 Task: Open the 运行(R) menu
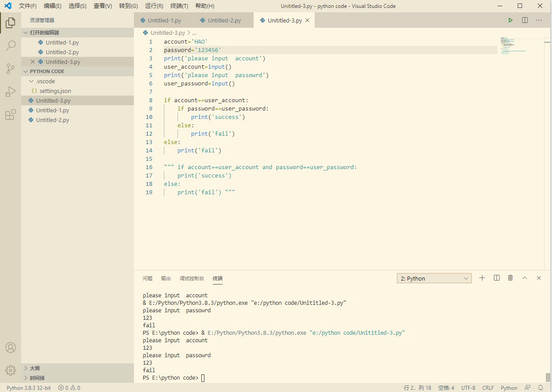pyautogui.click(x=154, y=6)
